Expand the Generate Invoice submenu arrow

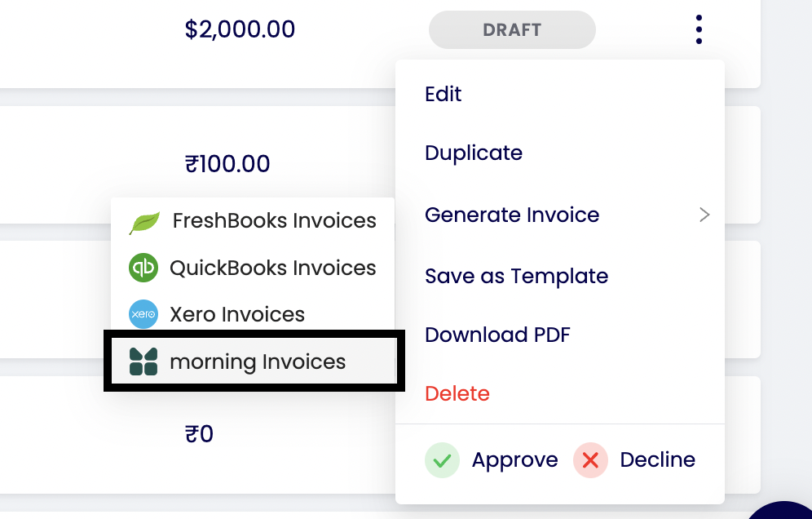click(704, 215)
